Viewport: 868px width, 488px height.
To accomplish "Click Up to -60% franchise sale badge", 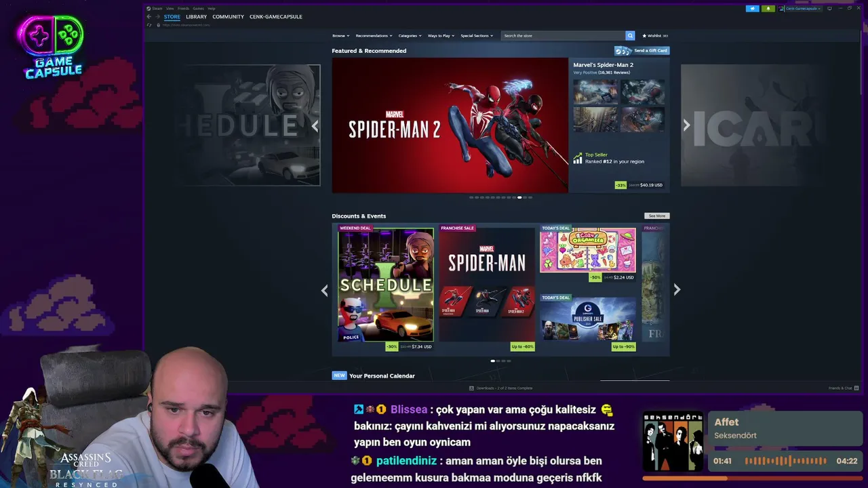I will pos(522,347).
